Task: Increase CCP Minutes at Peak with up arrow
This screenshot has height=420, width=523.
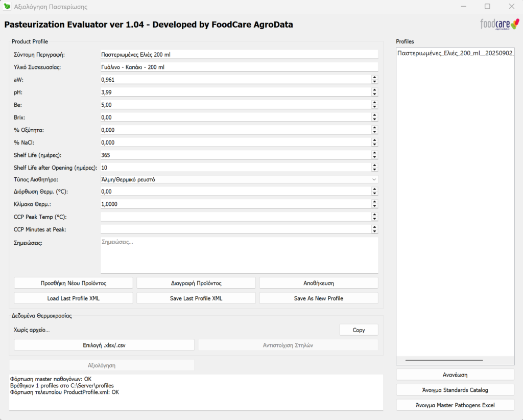Action: tap(374, 227)
